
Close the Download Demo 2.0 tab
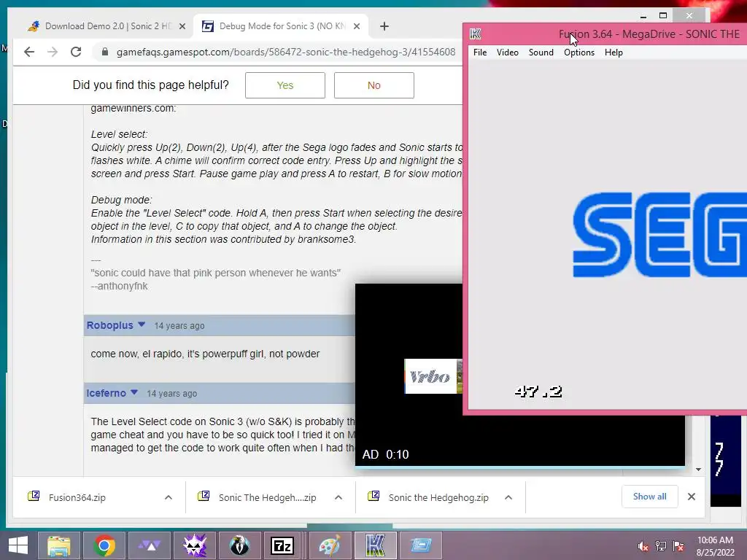182,27
